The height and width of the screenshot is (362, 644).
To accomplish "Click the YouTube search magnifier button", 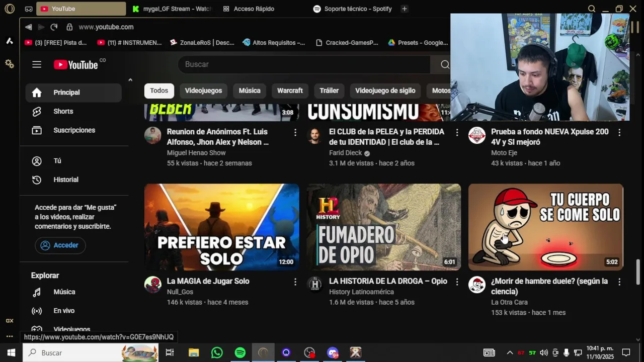I will pyautogui.click(x=444, y=64).
